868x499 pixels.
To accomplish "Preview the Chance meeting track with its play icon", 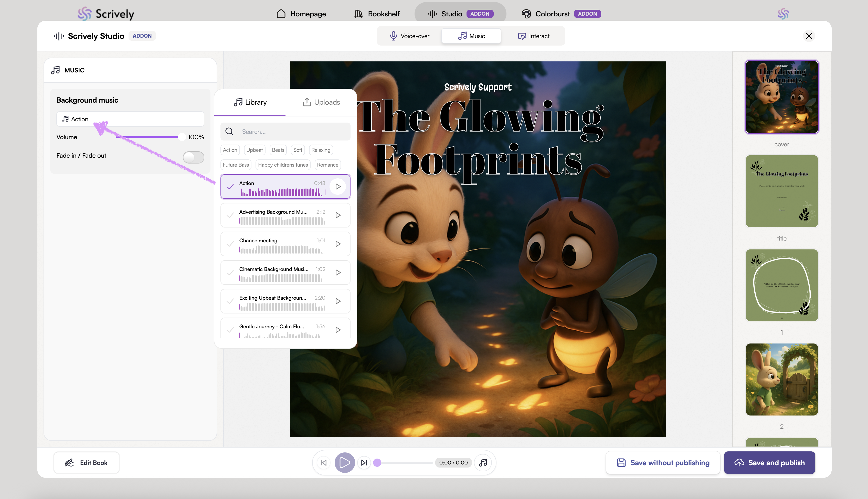I will (x=338, y=244).
